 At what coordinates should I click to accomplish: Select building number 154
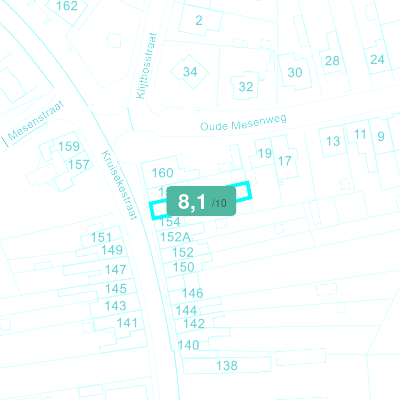tap(170, 222)
